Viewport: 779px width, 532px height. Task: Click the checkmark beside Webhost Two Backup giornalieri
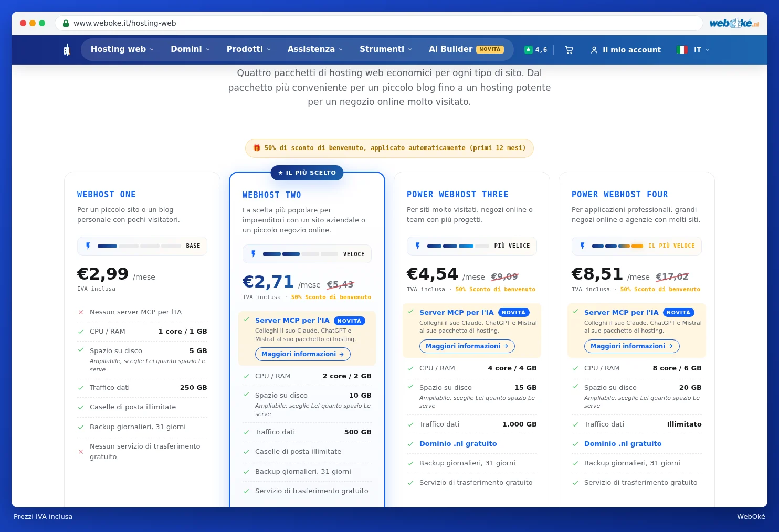tap(246, 472)
